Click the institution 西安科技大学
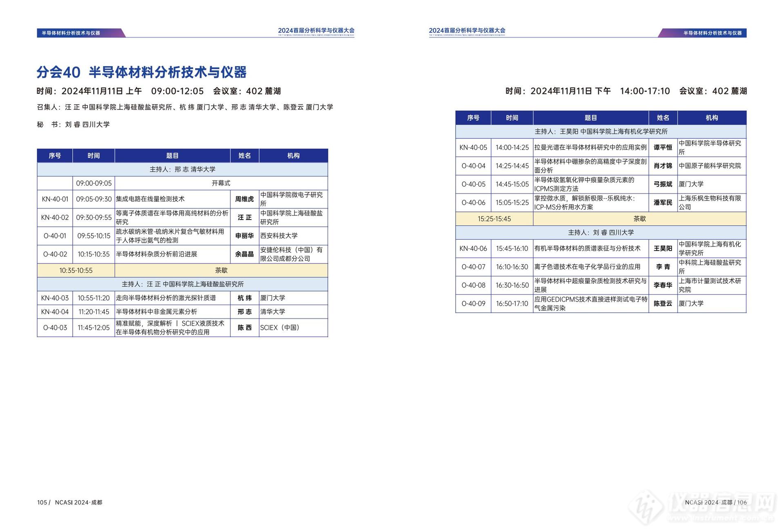Viewport: 784px width, 532px height. click(x=279, y=236)
